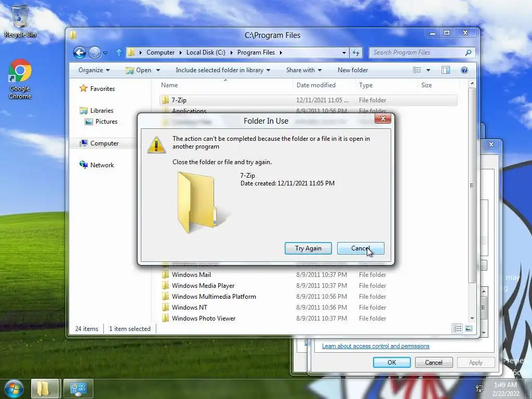Sort by the Type column header

[366, 85]
